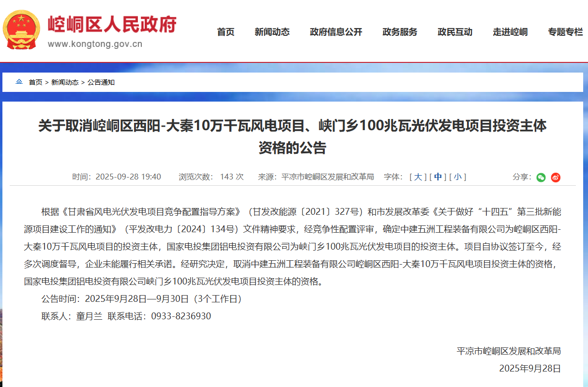Set font size to 小
Image resolution: width=588 pixels, height=387 pixels.
(457, 177)
